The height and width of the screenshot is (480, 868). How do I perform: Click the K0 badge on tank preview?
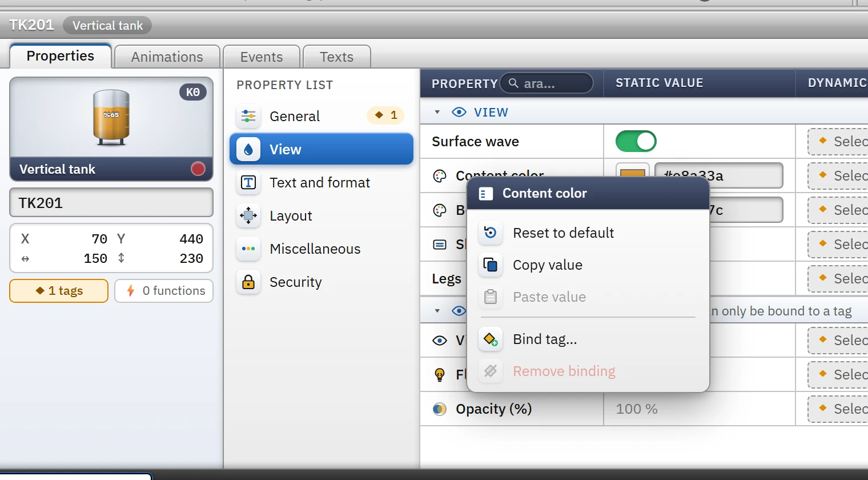(x=193, y=92)
